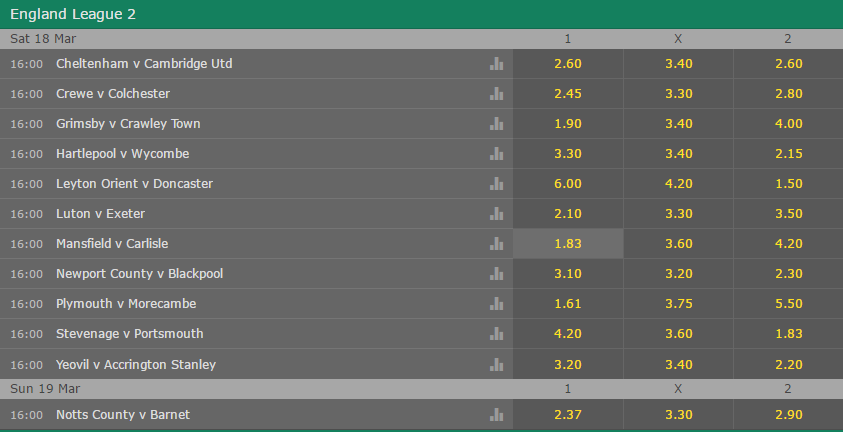The image size is (843, 432).
Task: Pick Barnet away win odds 2.90
Action: pyautogui.click(x=788, y=415)
